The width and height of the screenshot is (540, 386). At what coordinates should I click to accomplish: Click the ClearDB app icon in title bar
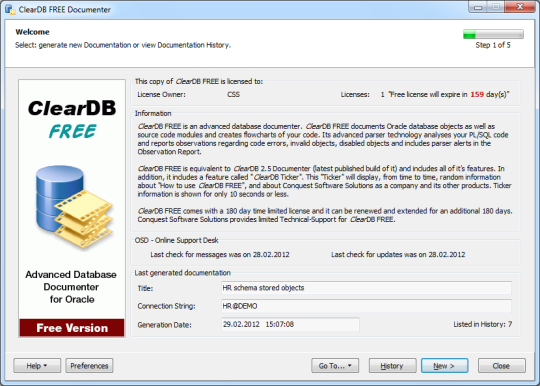tap(10, 9)
